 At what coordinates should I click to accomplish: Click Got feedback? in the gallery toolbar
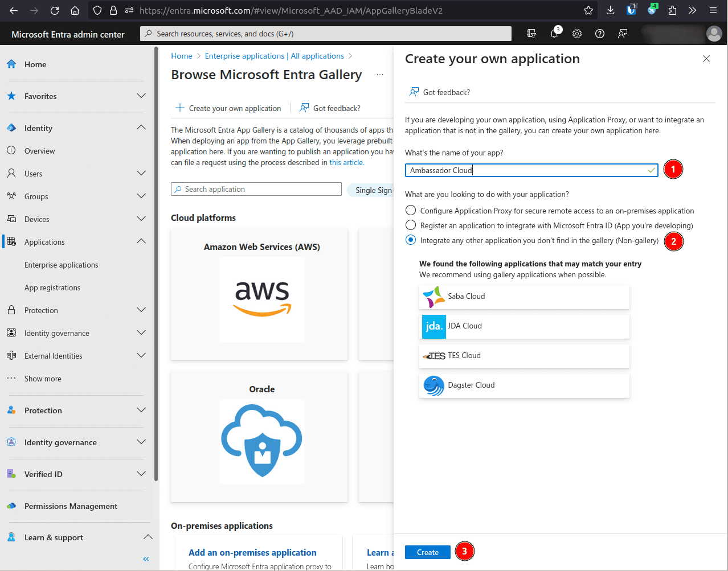[330, 108]
